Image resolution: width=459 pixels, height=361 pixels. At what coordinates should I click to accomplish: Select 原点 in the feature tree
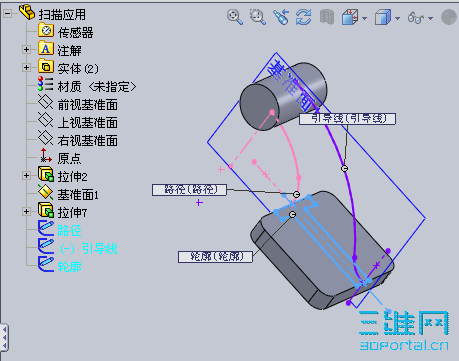[x=69, y=159]
